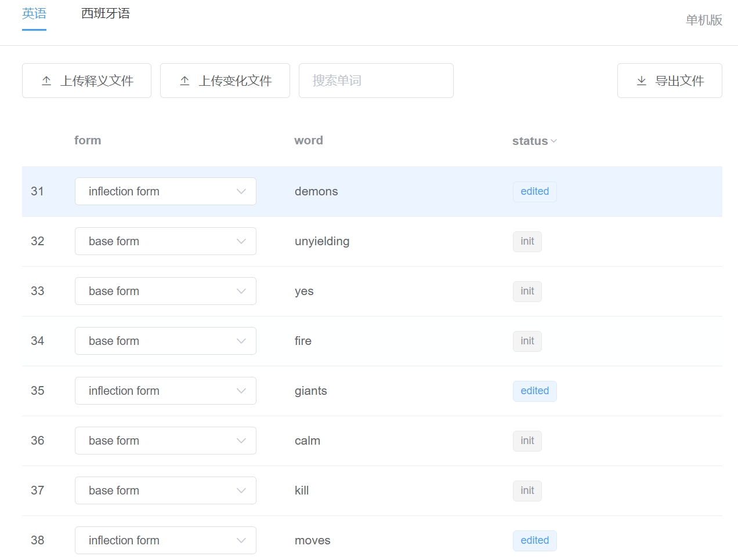738x560 pixels.
Task: Click the upload icon on 上传变化文件
Action: coord(184,81)
